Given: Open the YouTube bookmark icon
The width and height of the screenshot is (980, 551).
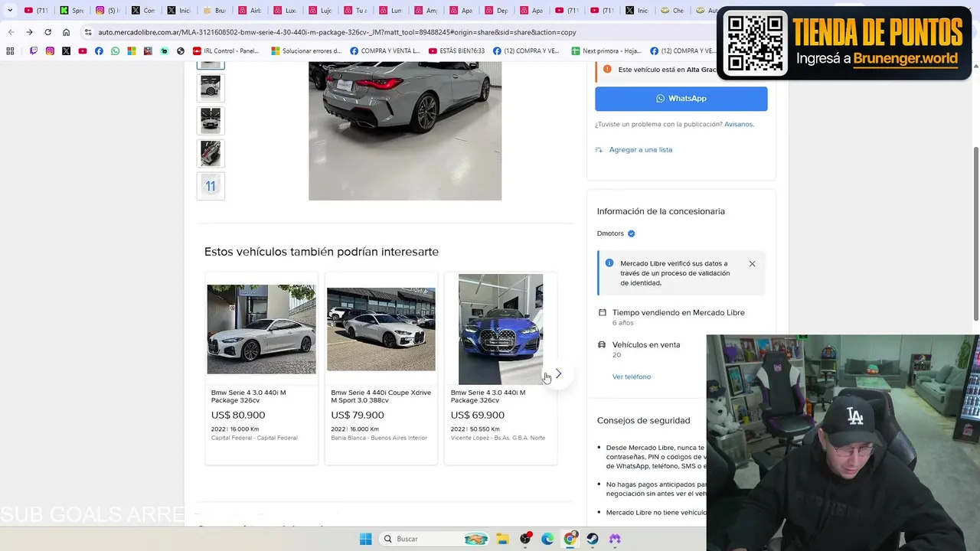Looking at the screenshot, I should [x=83, y=51].
